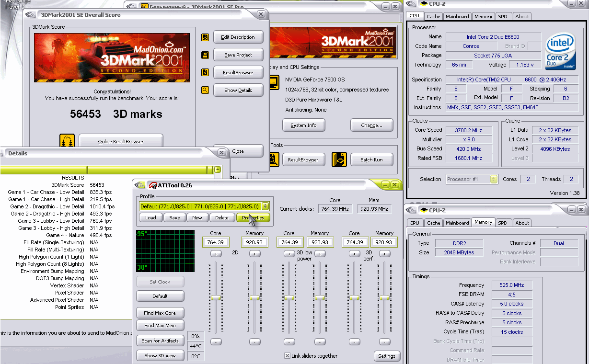The width and height of the screenshot is (589, 364).
Task: Increase the 2D Core clock with its plus button
Action: click(x=216, y=253)
